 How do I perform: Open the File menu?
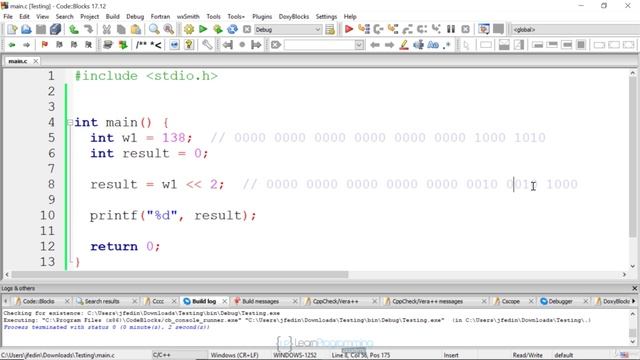point(8,16)
